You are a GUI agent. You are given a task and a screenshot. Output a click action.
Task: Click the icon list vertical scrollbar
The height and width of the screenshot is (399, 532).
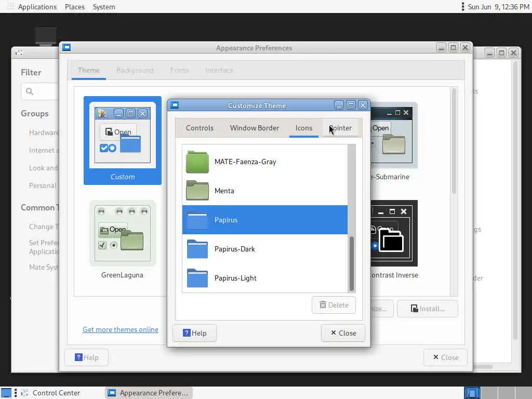(x=352, y=263)
